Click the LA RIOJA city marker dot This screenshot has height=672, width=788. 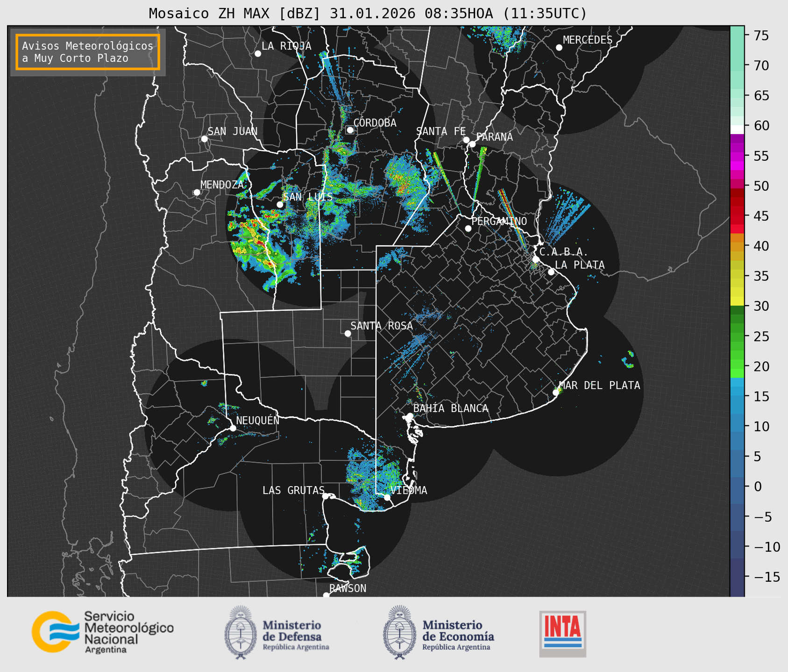(x=258, y=54)
